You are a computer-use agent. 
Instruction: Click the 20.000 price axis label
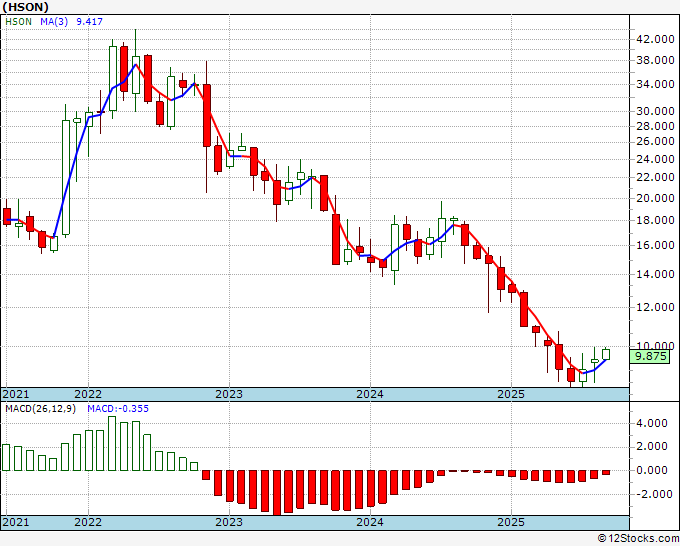coord(656,198)
